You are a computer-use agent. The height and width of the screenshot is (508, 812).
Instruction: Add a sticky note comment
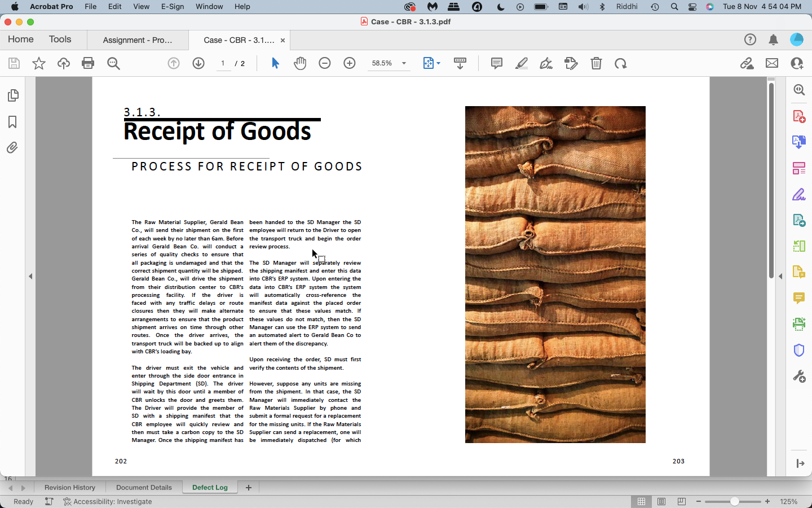tap(497, 63)
